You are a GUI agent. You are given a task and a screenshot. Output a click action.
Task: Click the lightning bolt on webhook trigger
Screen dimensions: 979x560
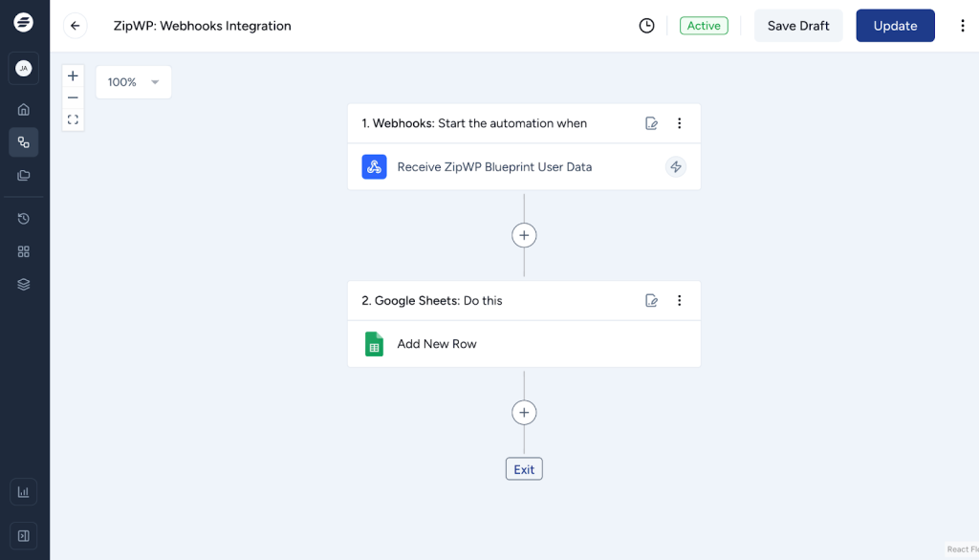click(676, 167)
